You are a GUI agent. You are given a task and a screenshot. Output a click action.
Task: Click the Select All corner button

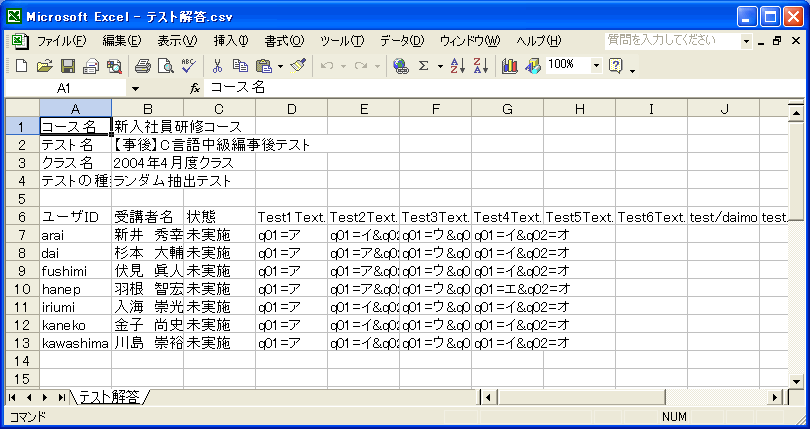23,109
